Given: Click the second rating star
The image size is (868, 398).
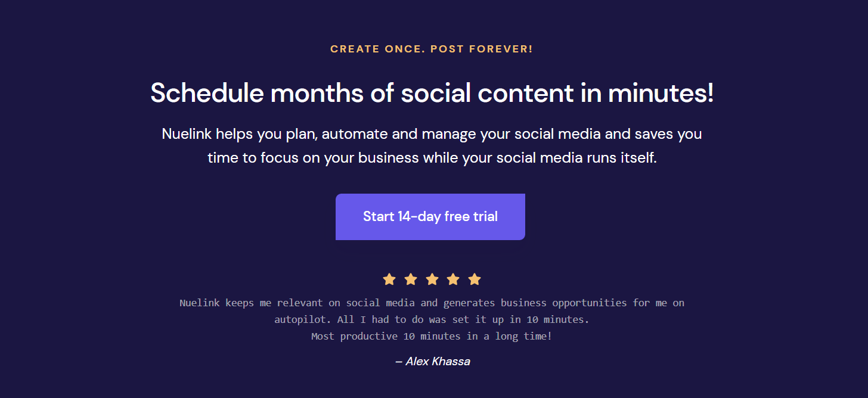Looking at the screenshot, I should (x=411, y=279).
